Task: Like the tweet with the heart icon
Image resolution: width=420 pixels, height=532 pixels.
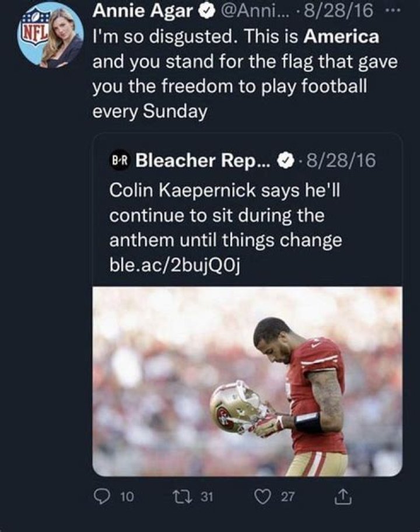Action: [x=265, y=496]
